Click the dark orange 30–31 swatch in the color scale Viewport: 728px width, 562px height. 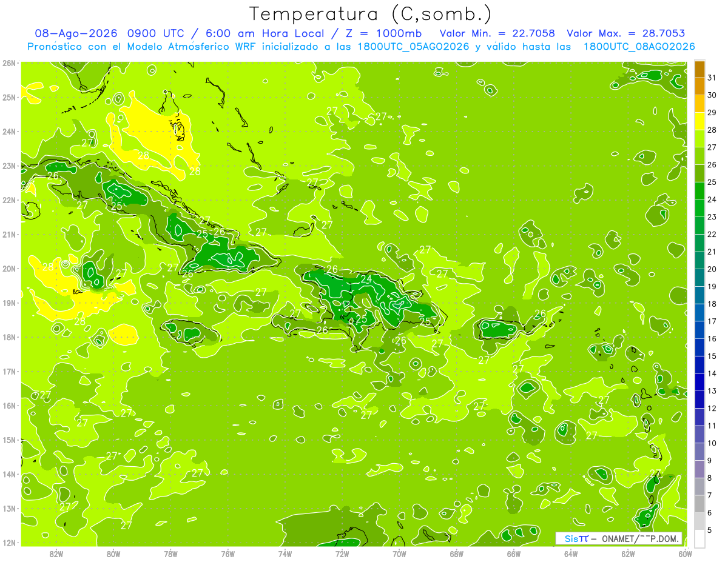tap(699, 87)
